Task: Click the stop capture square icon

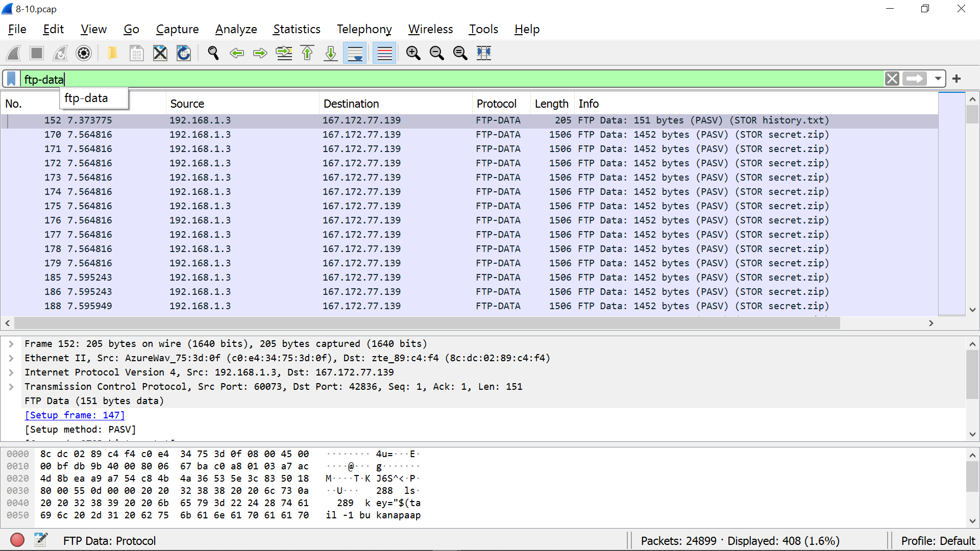Action: coord(37,53)
